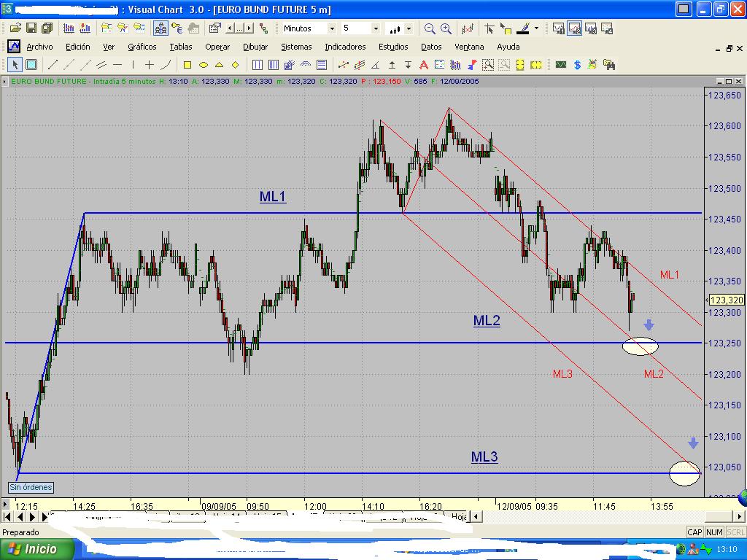This screenshot has width=747, height=560.
Task: Open the Operar menu
Action: [x=217, y=47]
